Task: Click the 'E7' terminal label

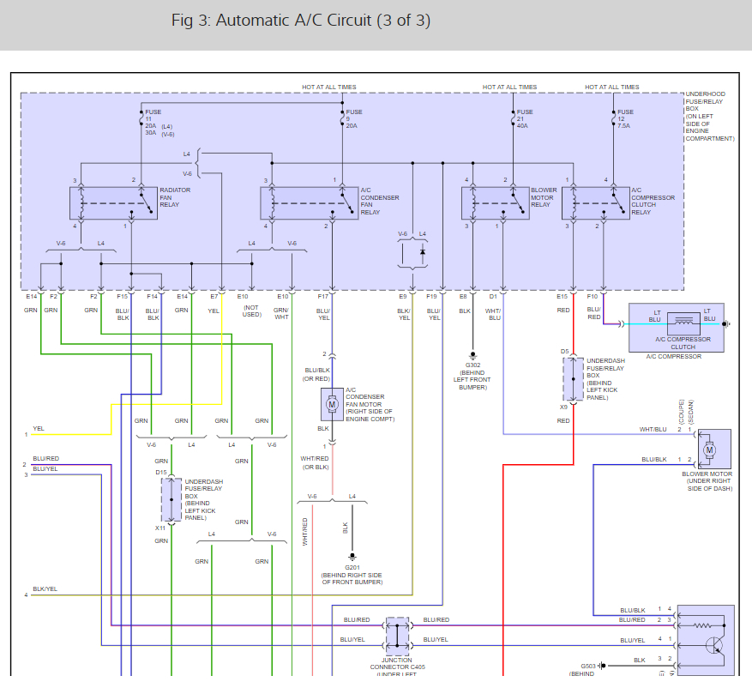Action: 214,297
